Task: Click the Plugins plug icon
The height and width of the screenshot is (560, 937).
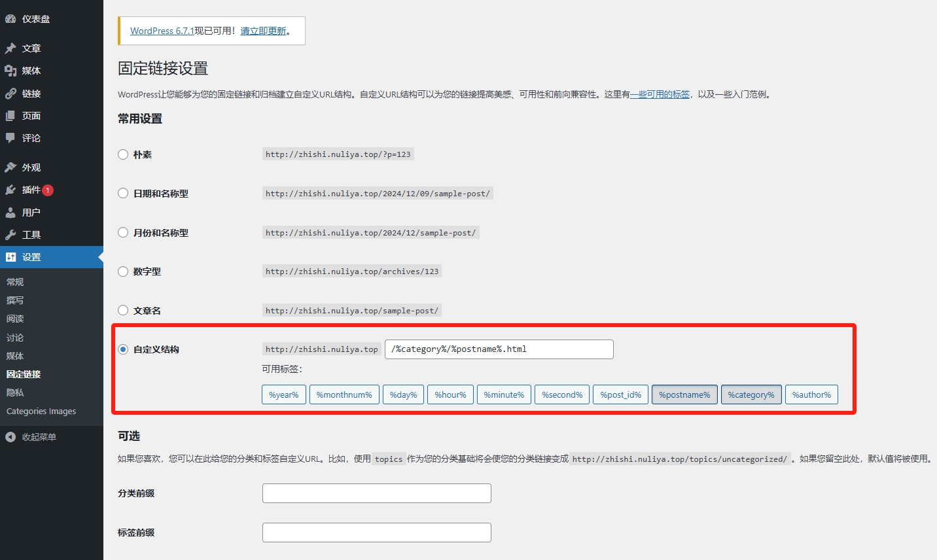Action: tap(10, 190)
